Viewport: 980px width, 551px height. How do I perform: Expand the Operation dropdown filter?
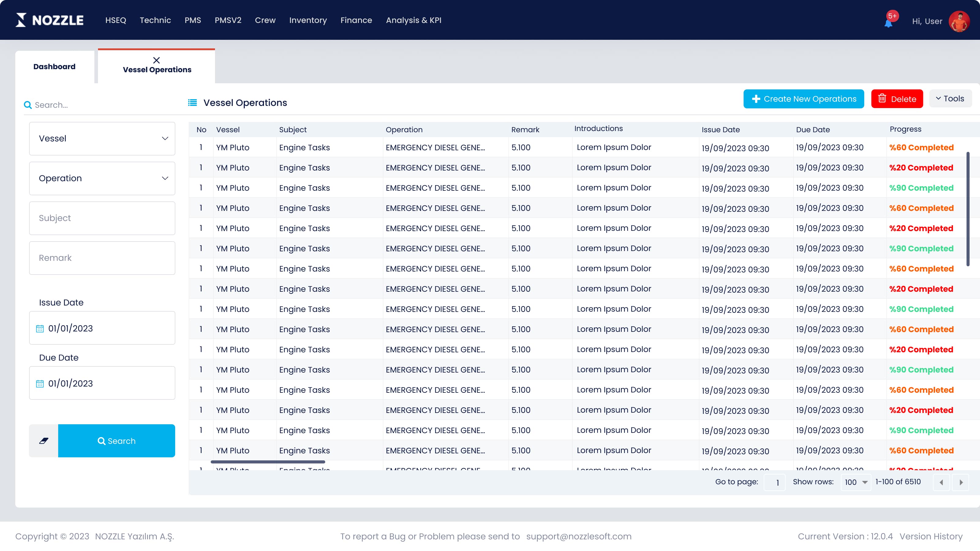click(x=102, y=178)
